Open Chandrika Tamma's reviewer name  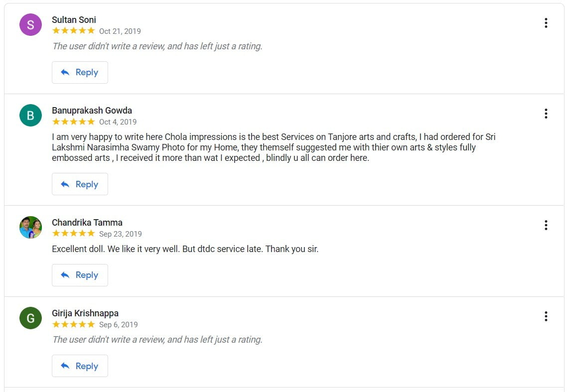[87, 223]
